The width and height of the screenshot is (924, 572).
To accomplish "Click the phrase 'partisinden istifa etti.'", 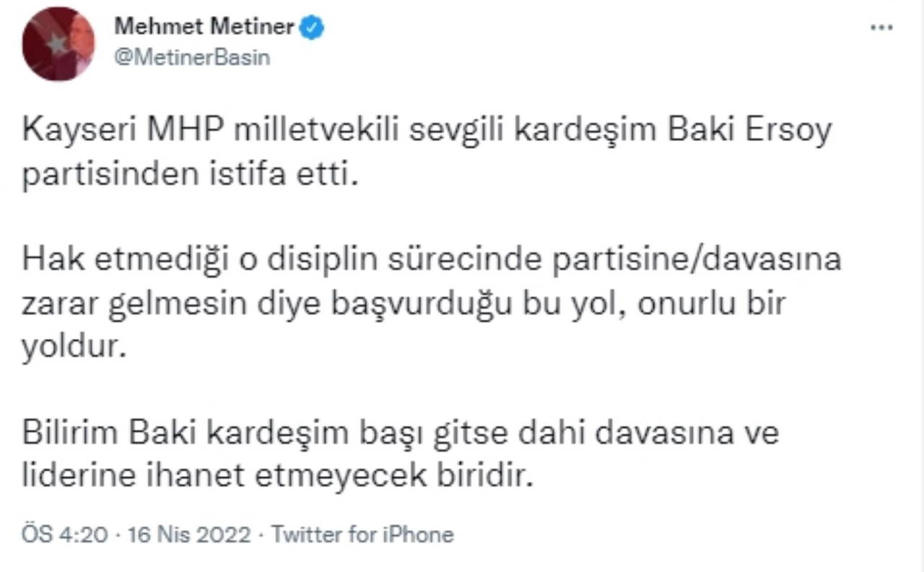I will coord(190,176).
